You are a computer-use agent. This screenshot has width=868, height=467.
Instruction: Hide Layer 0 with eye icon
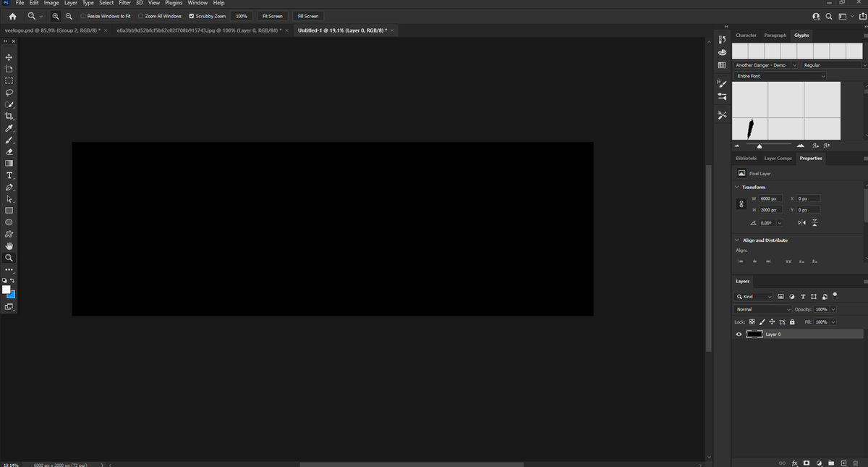739,335
